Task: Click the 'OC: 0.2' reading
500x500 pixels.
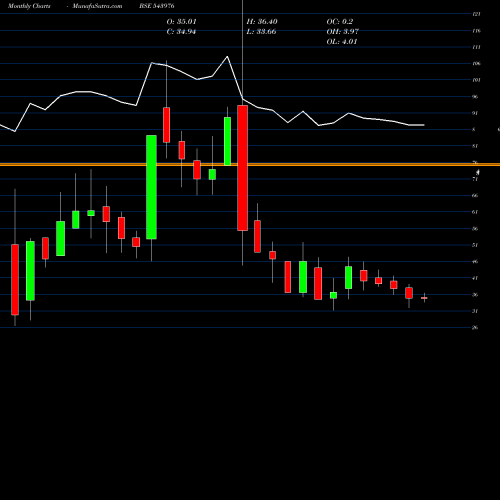Action: click(x=340, y=22)
